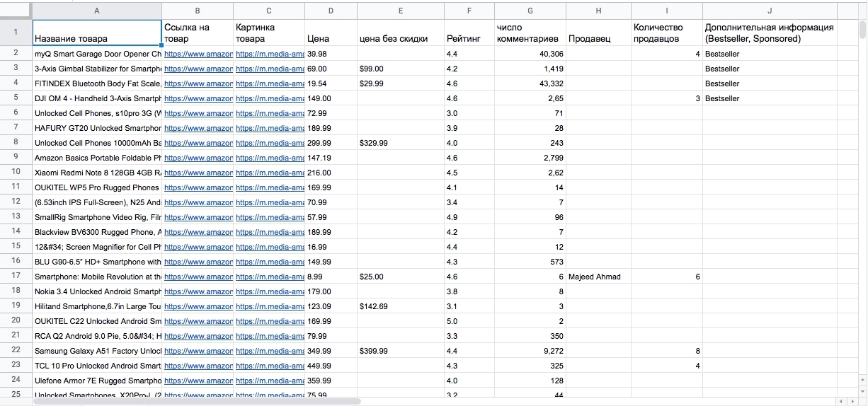Image resolution: width=868 pixels, height=406 pixels.
Task: Select the 'Название товара' header cell
Action: (x=97, y=33)
